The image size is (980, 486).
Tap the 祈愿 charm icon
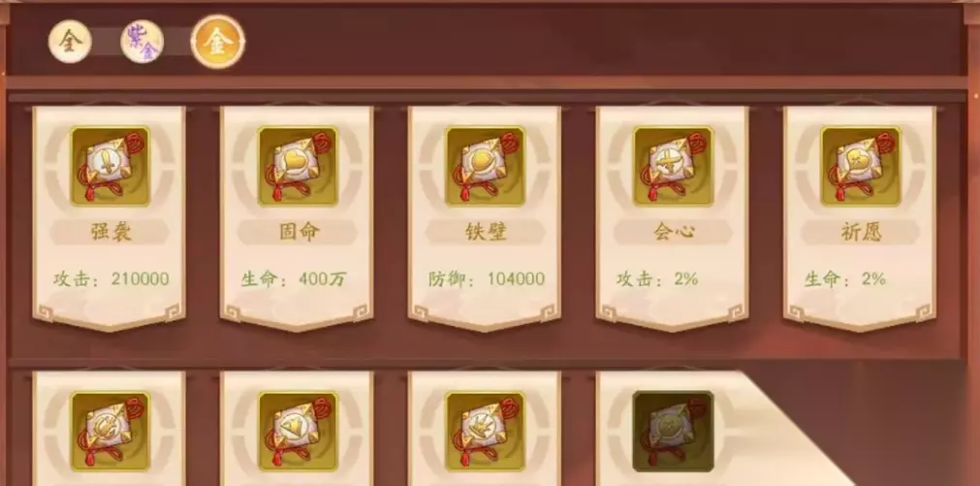tap(860, 167)
